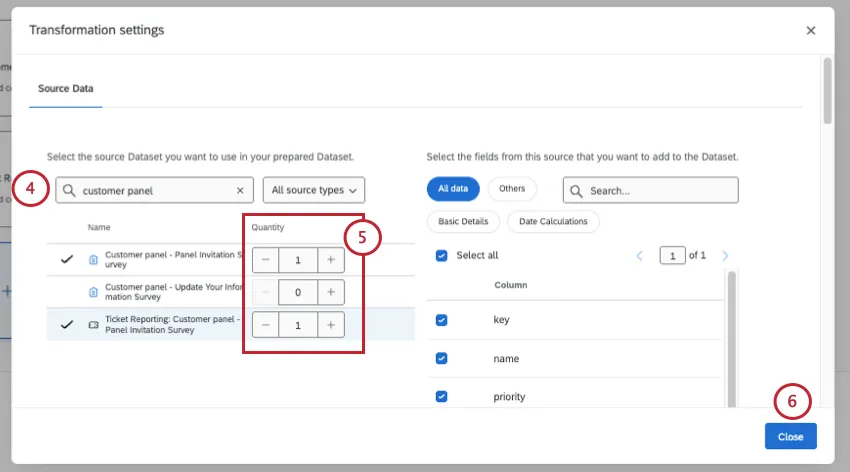Viewport: 850px width, 472px height.
Task: Switch to the Source Data tab
Action: click(66, 88)
